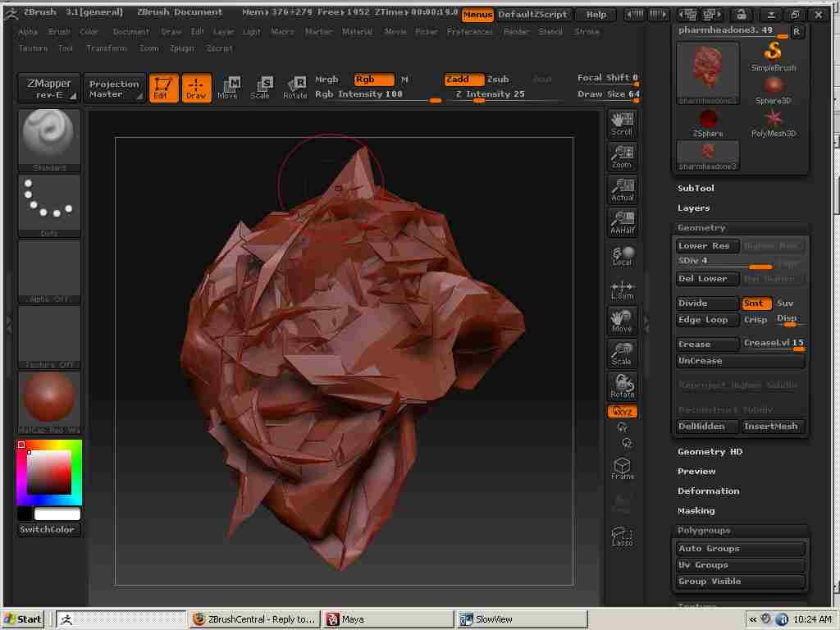Image resolution: width=840 pixels, height=630 pixels.
Task: Click the AAHalf view icon
Action: [x=622, y=222]
